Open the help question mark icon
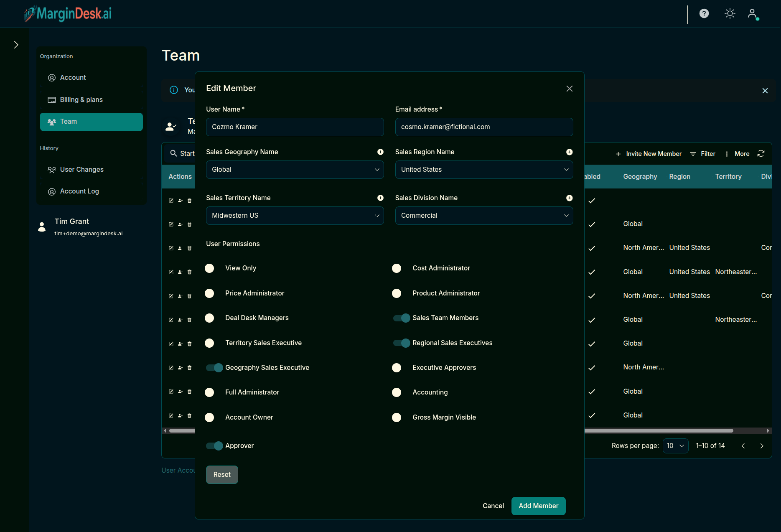This screenshot has width=781, height=532. coord(704,13)
